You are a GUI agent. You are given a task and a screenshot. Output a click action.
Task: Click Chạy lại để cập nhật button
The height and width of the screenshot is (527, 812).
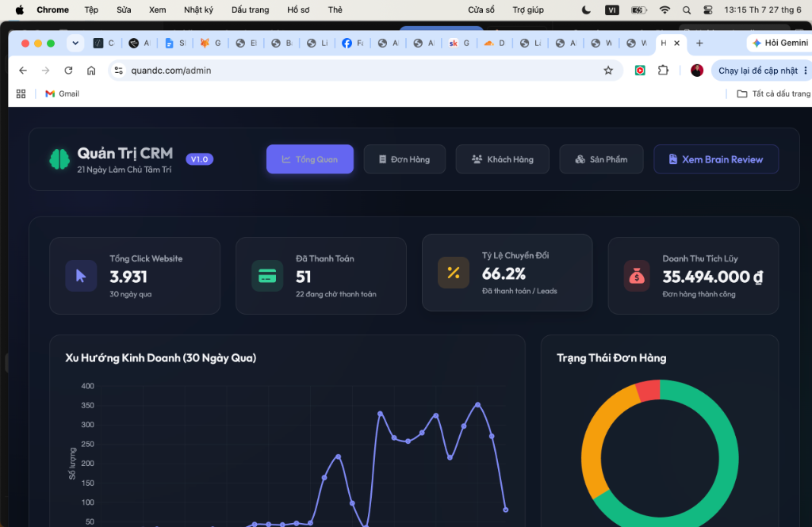pos(757,71)
